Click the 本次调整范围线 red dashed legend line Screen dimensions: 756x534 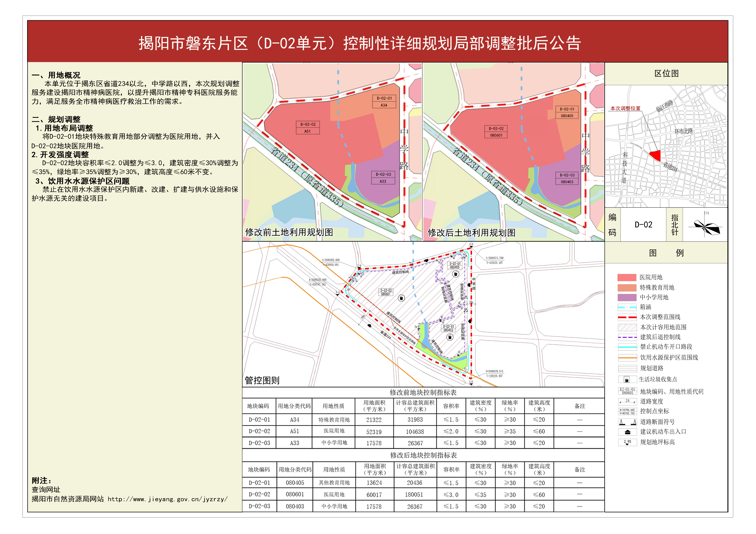(627, 317)
